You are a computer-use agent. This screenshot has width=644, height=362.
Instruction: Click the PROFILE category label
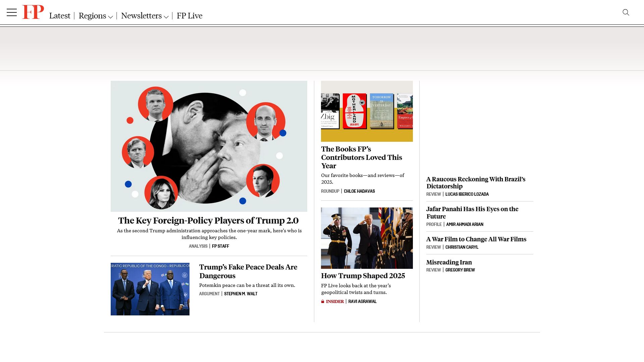pos(434,224)
